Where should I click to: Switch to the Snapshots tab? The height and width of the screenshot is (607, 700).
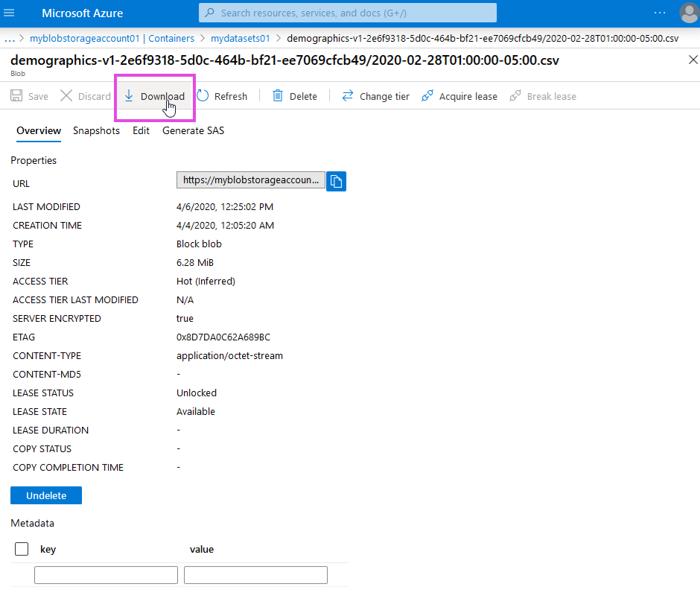point(96,130)
